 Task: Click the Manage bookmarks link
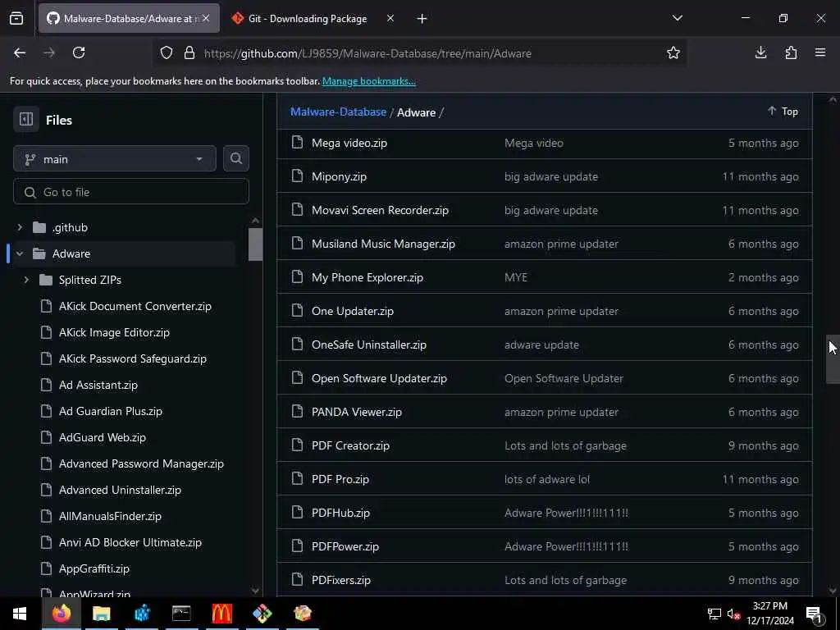[x=369, y=81]
